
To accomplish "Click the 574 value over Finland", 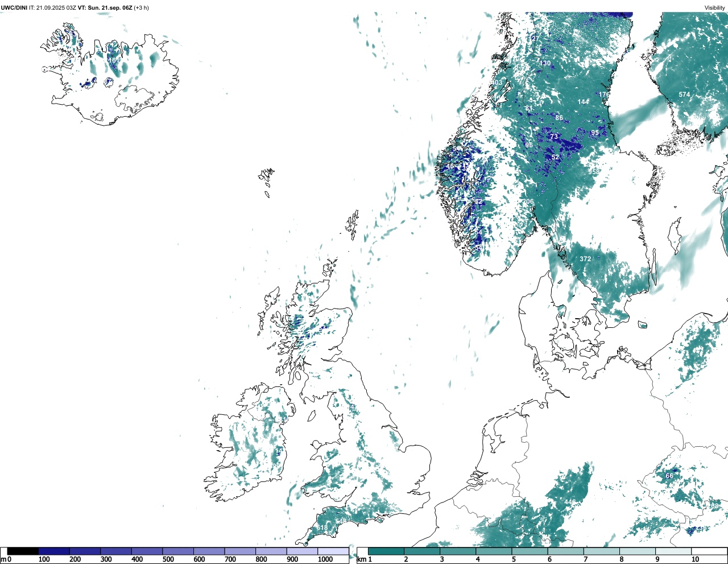I will (684, 95).
